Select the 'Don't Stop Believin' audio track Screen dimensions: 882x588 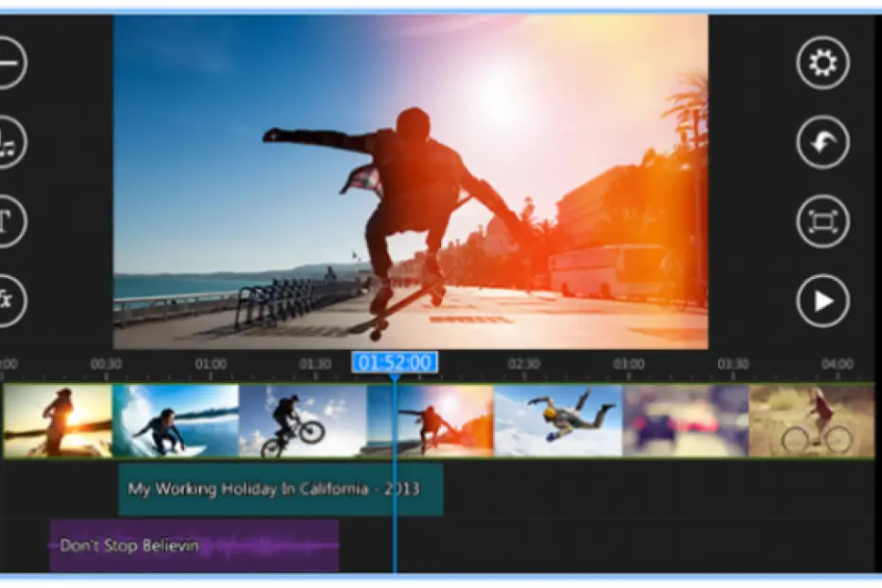pyautogui.click(x=193, y=546)
